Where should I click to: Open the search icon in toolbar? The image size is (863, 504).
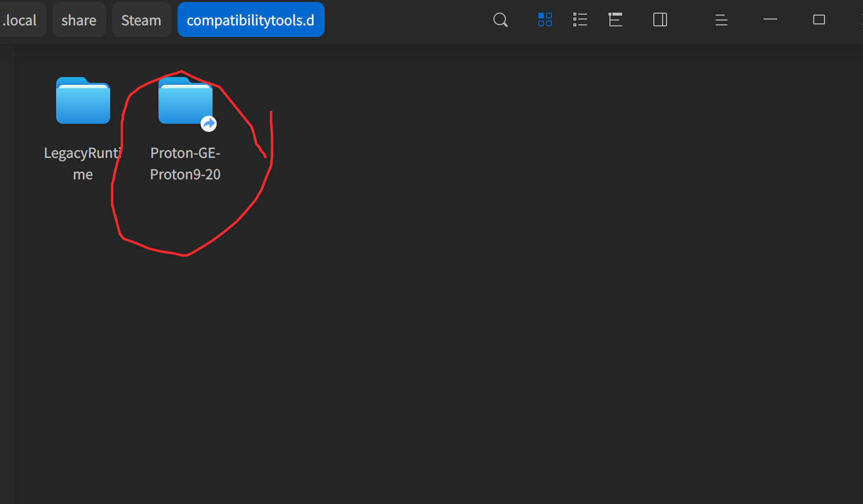pos(500,20)
